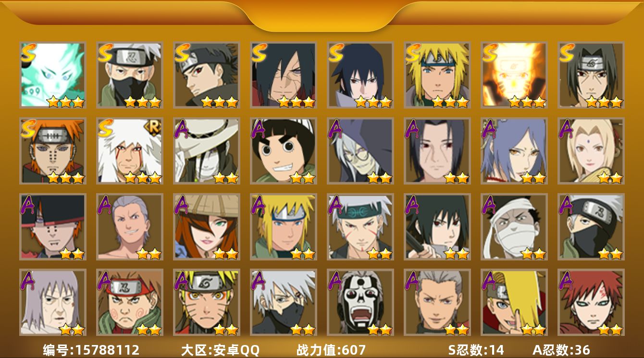Pick blonde Tsunade A-rank portrait
Viewport: 644px width, 358px height.
pos(591,151)
